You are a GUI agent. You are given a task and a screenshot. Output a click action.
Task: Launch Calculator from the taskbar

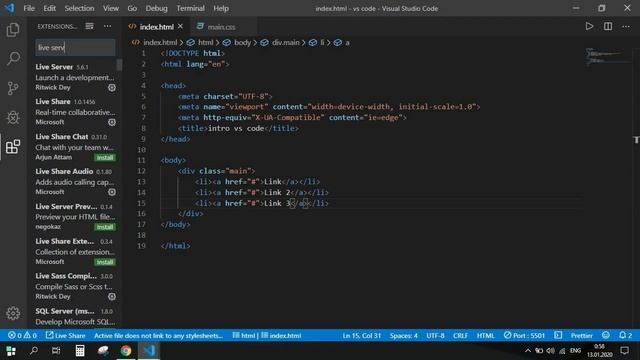coord(80,351)
